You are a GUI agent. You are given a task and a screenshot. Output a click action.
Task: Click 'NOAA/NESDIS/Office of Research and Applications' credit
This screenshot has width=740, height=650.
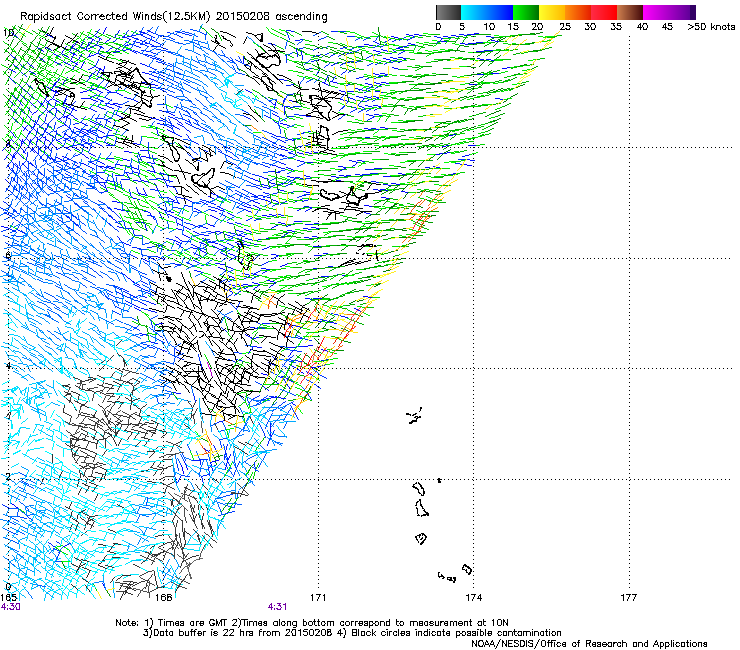[x=589, y=644]
